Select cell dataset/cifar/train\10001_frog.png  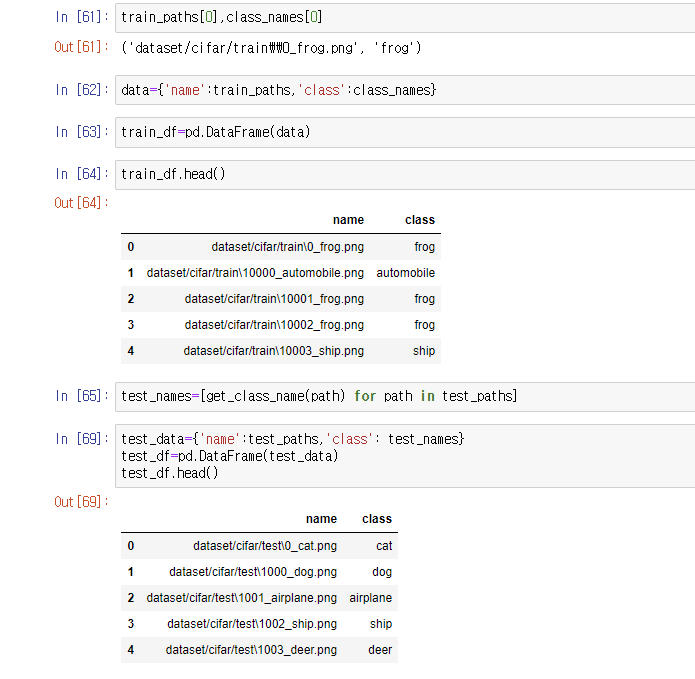tap(274, 299)
